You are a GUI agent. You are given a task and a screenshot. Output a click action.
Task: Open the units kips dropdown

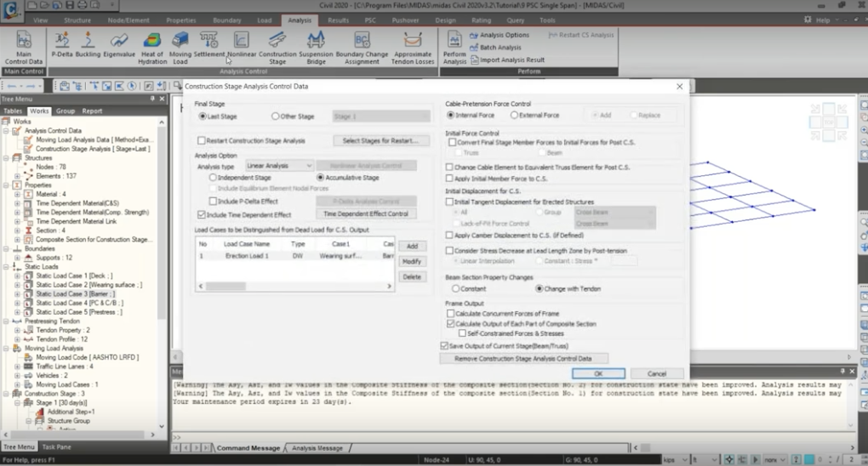676,460
